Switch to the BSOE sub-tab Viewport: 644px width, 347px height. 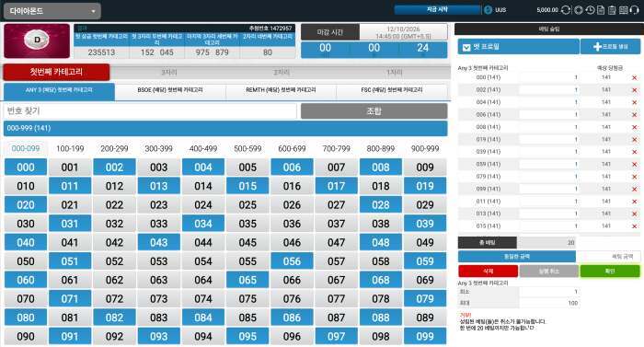170,91
